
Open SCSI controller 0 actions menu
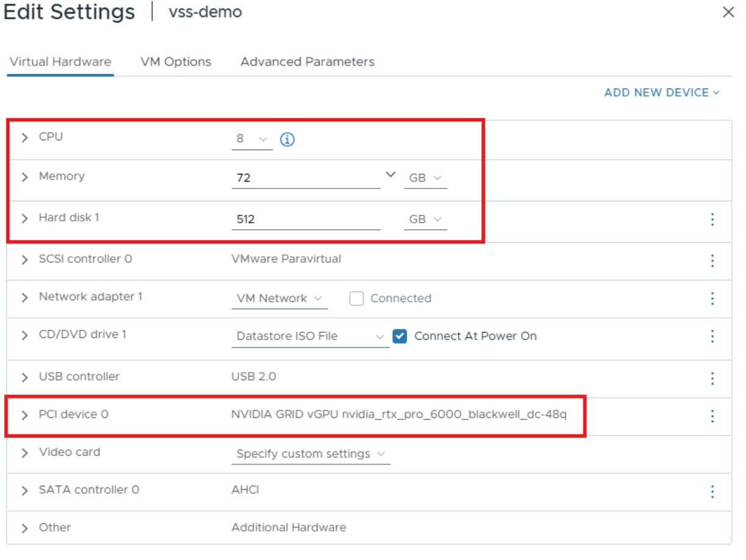click(x=712, y=261)
